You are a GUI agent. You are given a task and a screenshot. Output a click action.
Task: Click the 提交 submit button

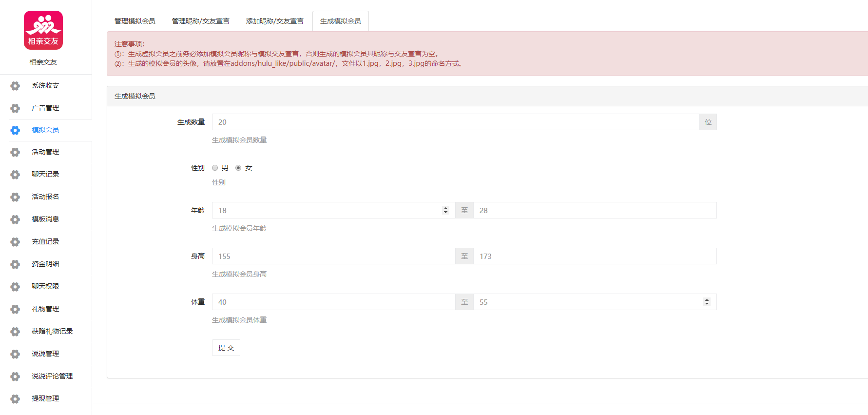click(226, 348)
